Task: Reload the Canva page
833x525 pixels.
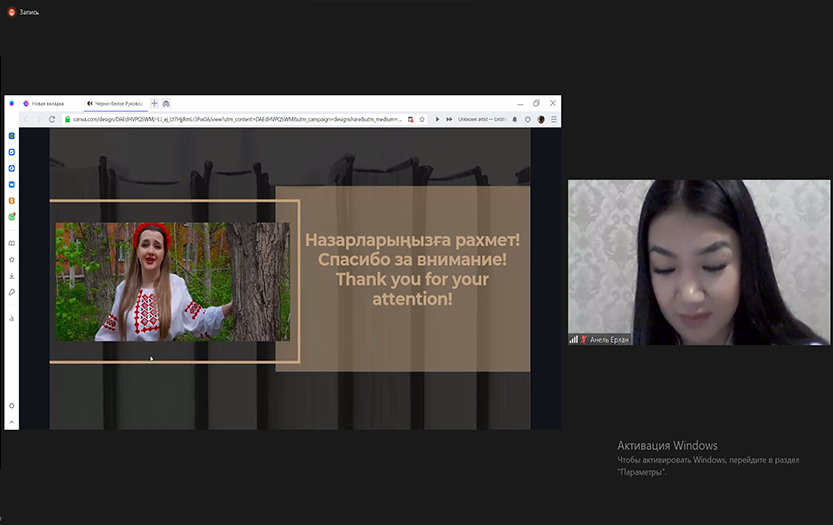Action: click(52, 120)
